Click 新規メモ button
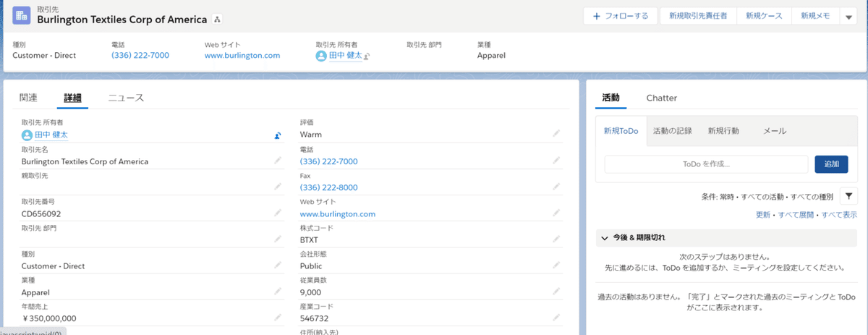Image resolution: width=868 pixels, height=335 pixels. [x=815, y=16]
